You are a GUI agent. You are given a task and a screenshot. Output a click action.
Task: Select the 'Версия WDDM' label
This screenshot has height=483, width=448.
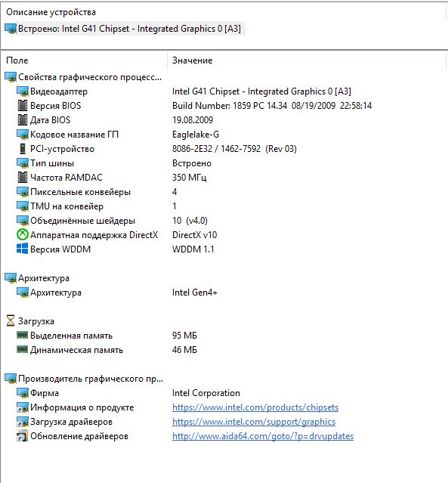[x=60, y=249]
